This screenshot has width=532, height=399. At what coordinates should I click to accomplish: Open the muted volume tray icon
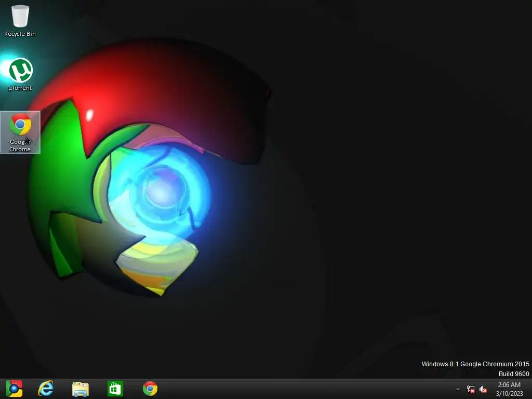pyautogui.click(x=483, y=389)
